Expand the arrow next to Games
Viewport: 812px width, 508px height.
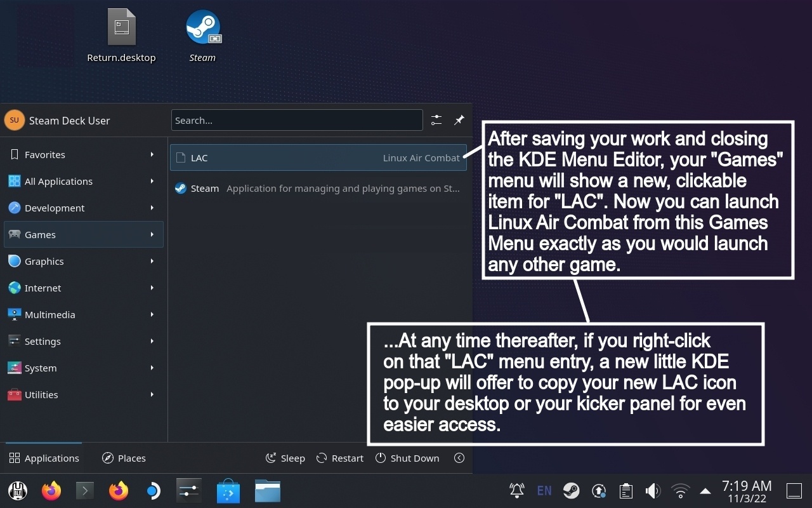point(152,234)
